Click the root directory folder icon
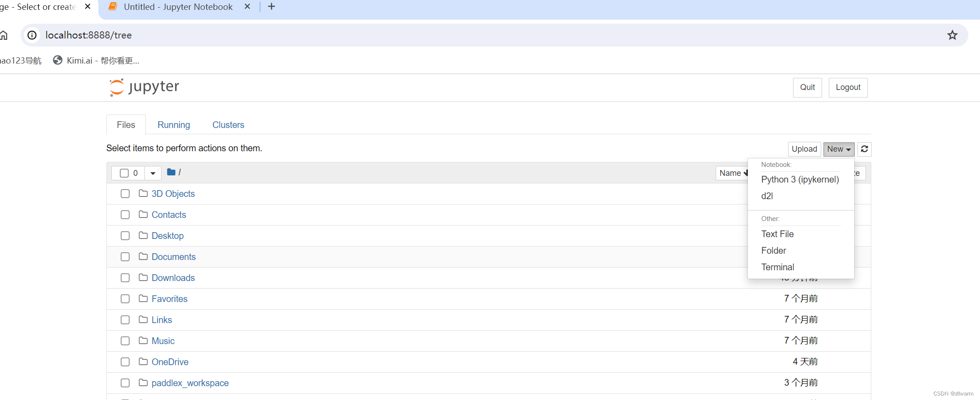The width and height of the screenshot is (980, 400). click(x=171, y=172)
